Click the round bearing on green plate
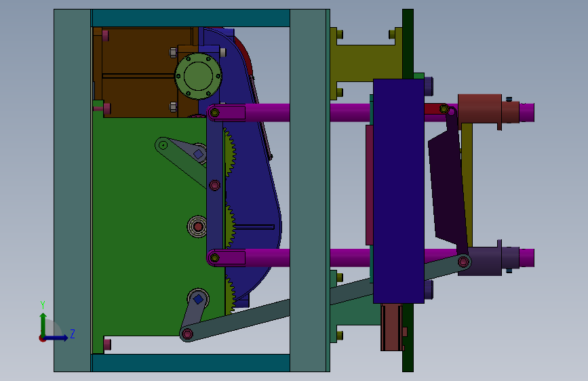Viewport: 588px width, 381px height. pyautogui.click(x=197, y=226)
